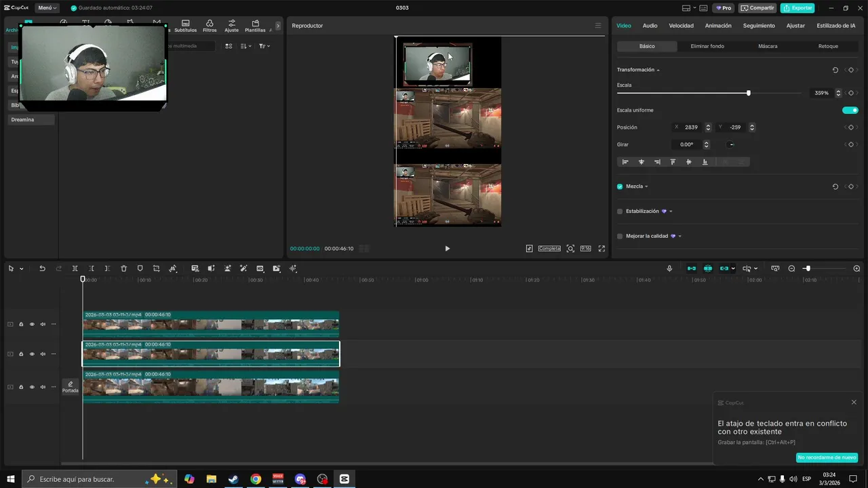Open the selection tool mode dropdown arrow
This screenshot has width=868, height=488.
click(22, 269)
